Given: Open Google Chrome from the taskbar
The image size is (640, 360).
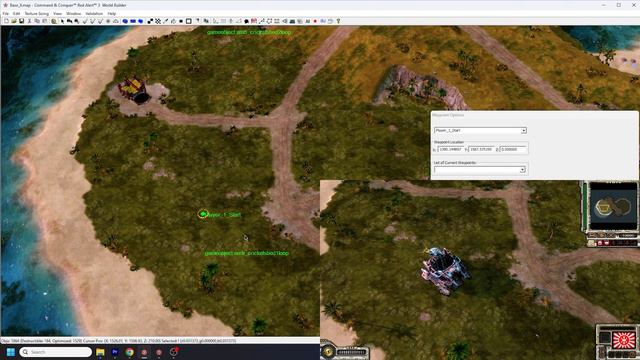Looking at the screenshot, I should [129, 352].
